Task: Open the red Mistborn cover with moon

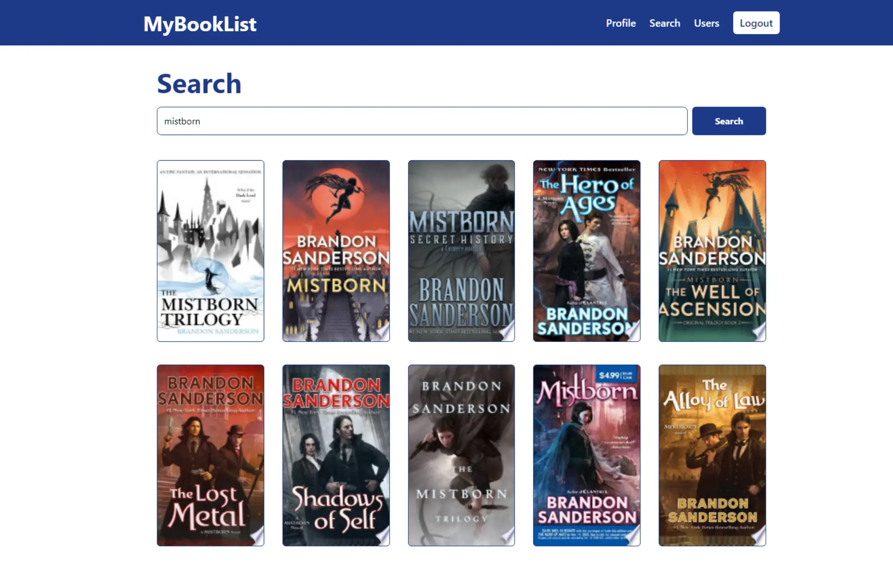Action: (x=336, y=251)
